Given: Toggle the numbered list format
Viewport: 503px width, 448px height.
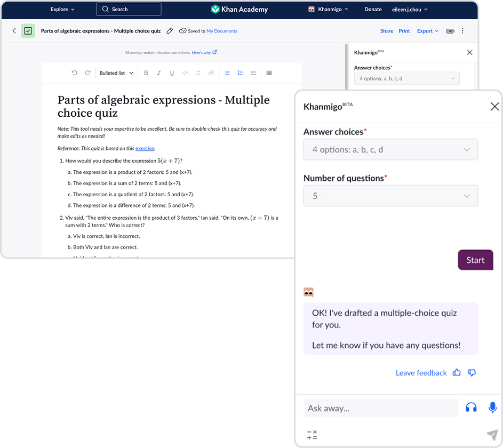Looking at the screenshot, I should click(240, 73).
